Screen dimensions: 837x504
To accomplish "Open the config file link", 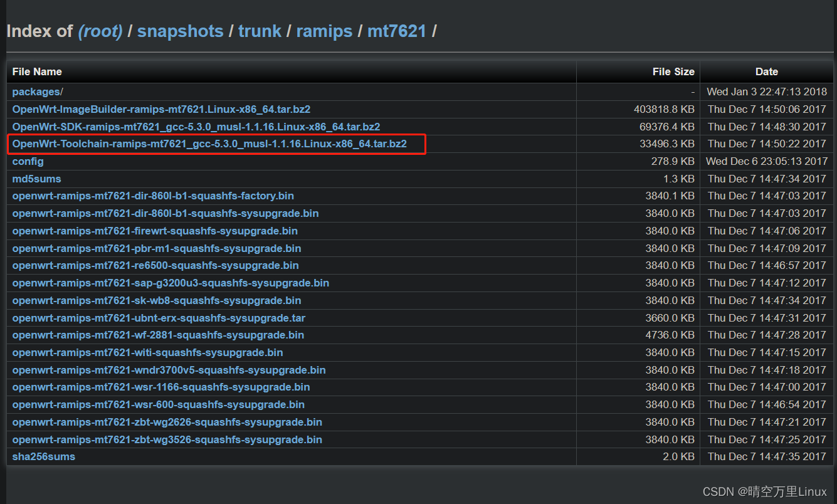I will click(x=28, y=161).
